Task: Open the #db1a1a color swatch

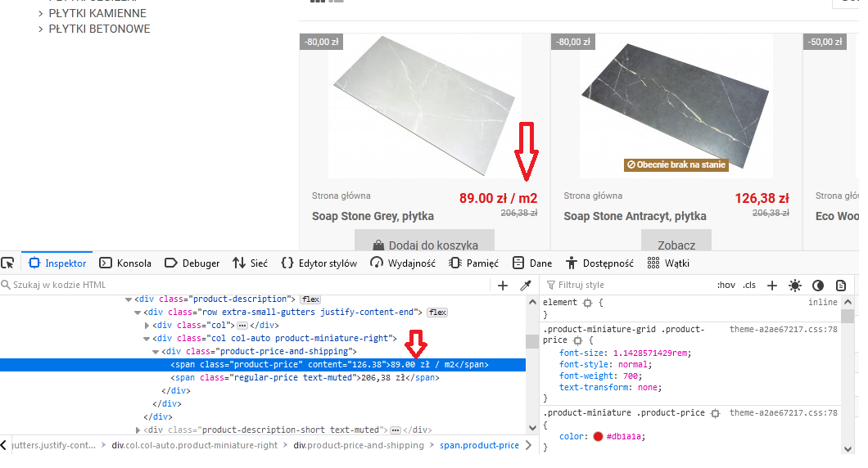Action: [x=598, y=436]
